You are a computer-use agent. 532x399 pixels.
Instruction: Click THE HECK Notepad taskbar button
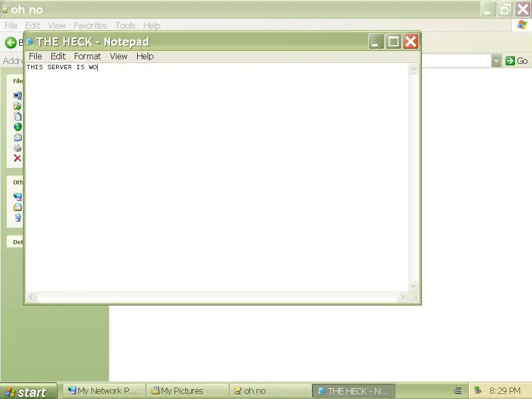point(353,391)
